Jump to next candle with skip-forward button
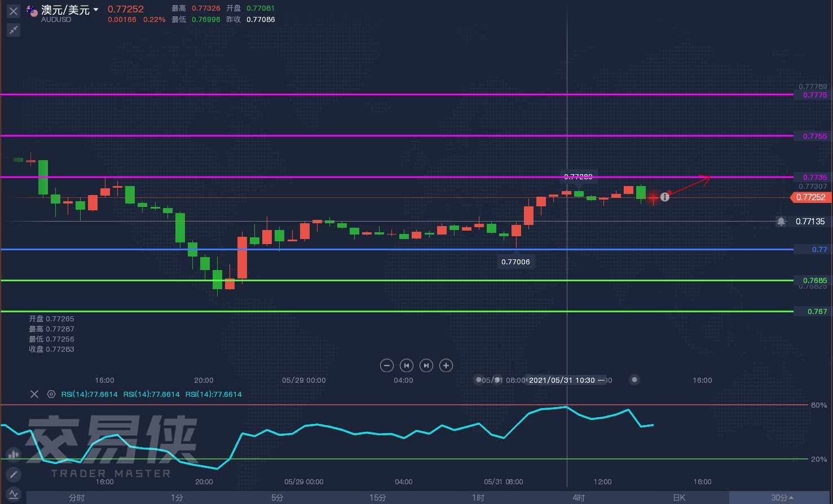Viewport: 833px width, 504px height. (x=426, y=365)
